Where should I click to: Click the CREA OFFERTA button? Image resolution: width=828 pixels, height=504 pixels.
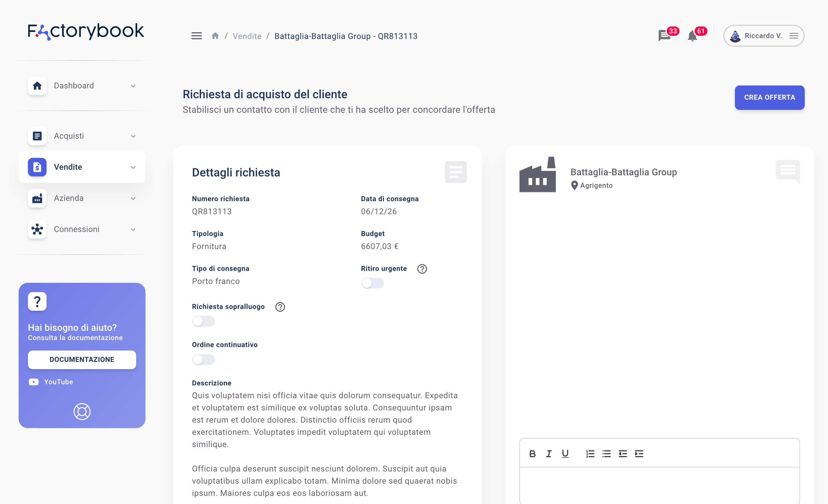(x=770, y=97)
